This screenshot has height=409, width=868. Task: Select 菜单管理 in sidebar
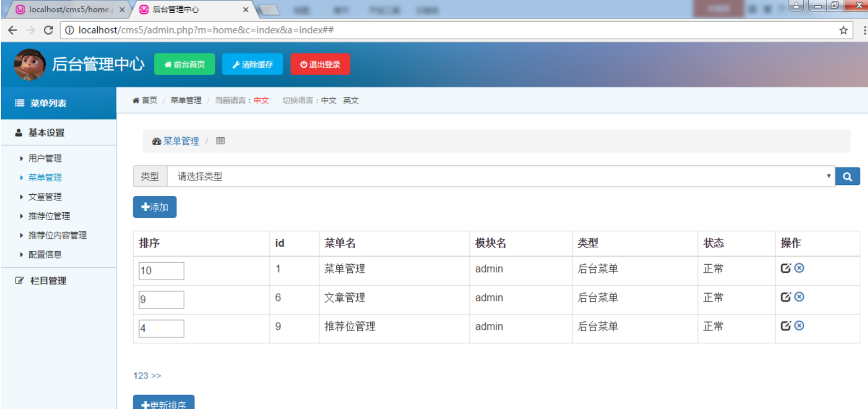45,177
